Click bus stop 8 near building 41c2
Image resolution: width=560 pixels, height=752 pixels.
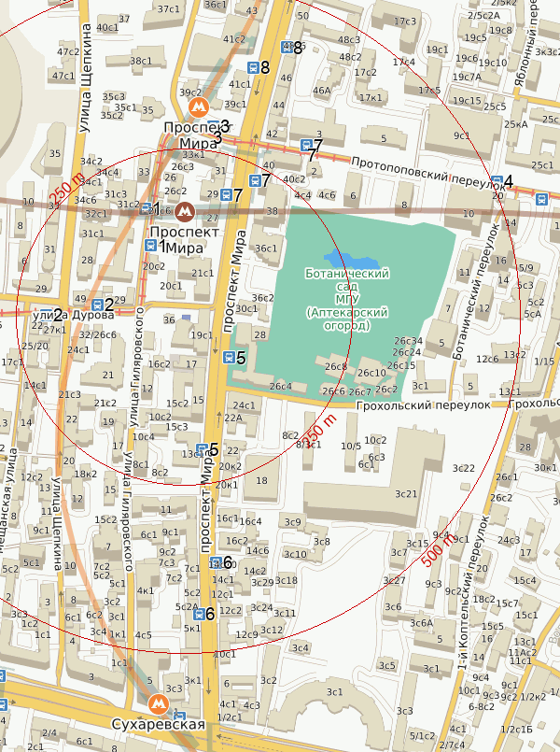tap(253, 67)
